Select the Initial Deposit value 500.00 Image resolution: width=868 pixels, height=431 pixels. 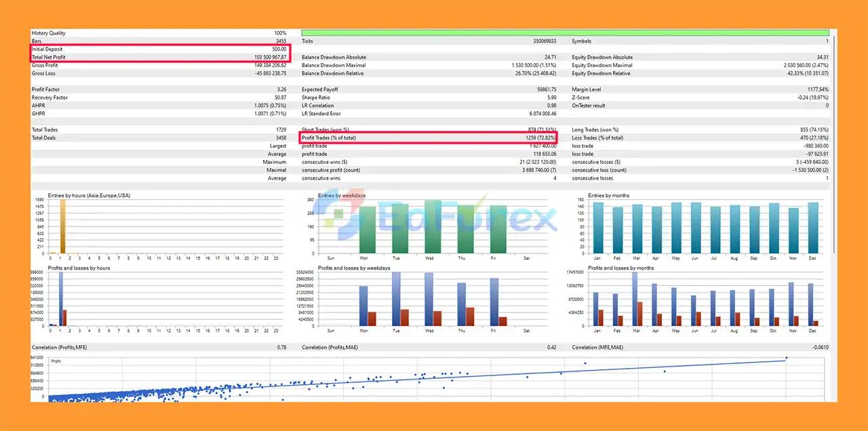click(279, 49)
